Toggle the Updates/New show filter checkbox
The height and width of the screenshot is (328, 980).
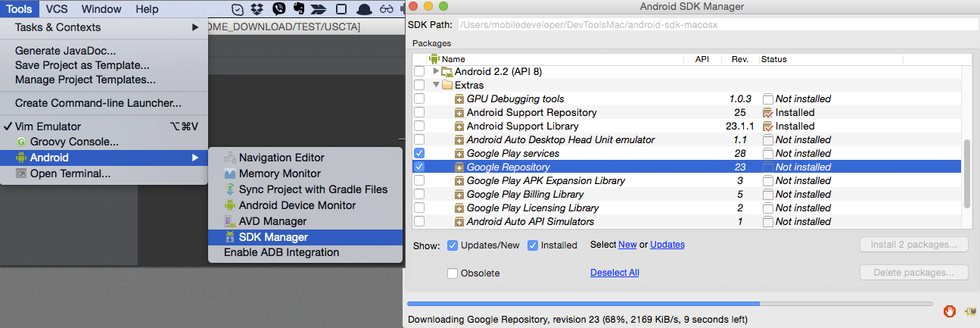pyautogui.click(x=453, y=245)
